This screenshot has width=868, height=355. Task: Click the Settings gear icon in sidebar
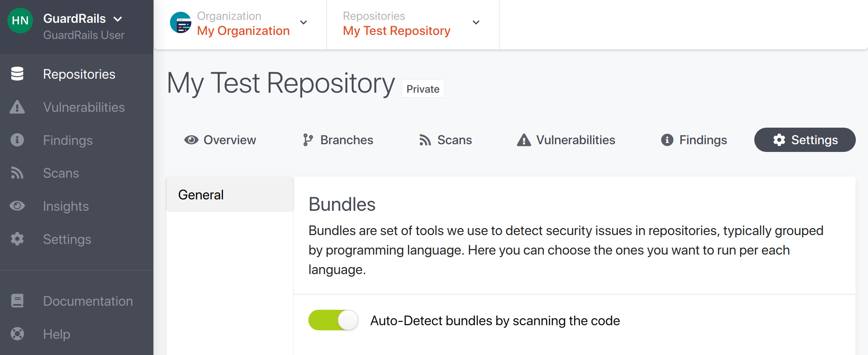point(17,239)
